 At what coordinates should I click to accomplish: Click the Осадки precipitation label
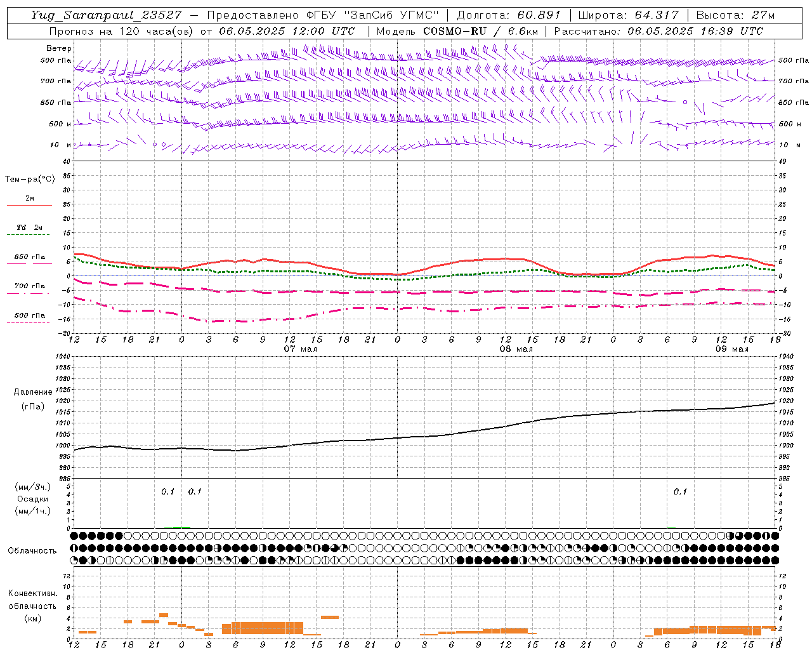(33, 499)
